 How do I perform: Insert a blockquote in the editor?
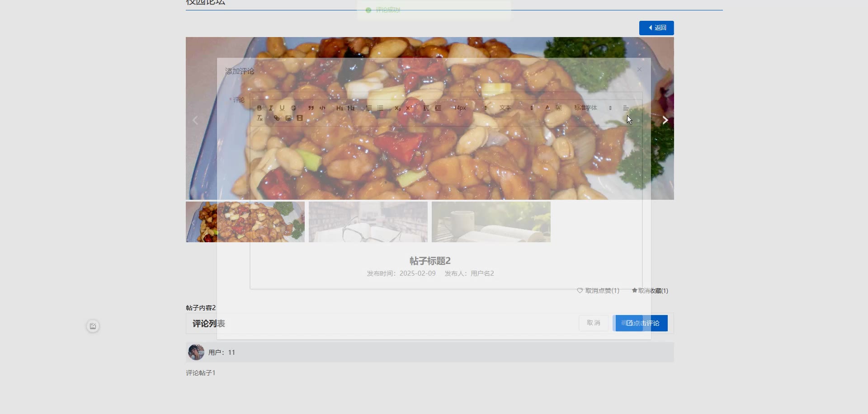[311, 108]
